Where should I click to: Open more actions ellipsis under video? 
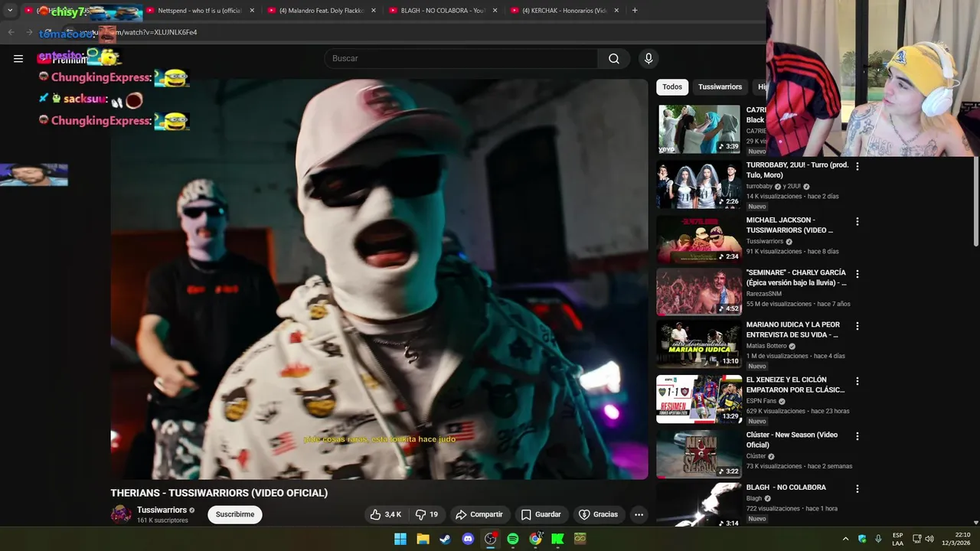[639, 514]
